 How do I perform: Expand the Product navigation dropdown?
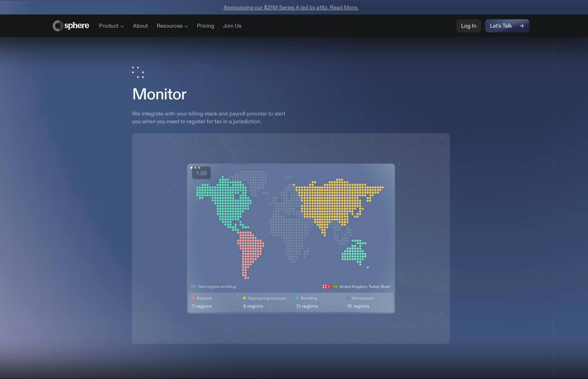pos(111,26)
